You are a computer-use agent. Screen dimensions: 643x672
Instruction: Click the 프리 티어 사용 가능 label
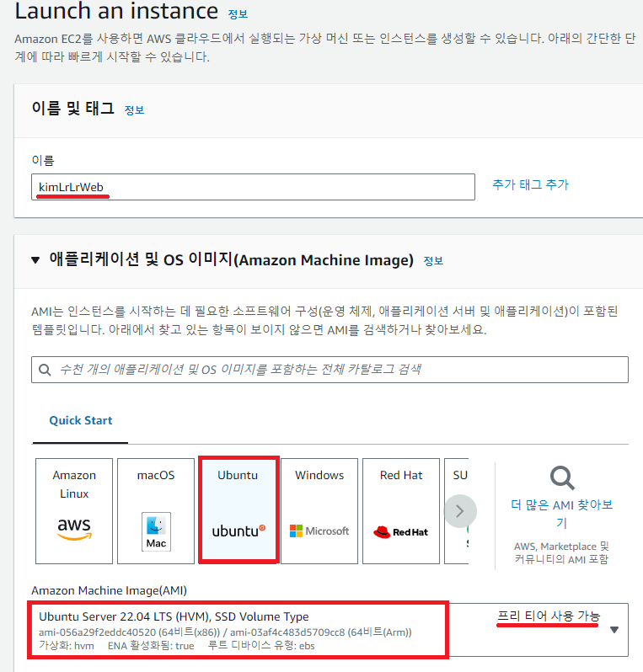click(x=549, y=616)
